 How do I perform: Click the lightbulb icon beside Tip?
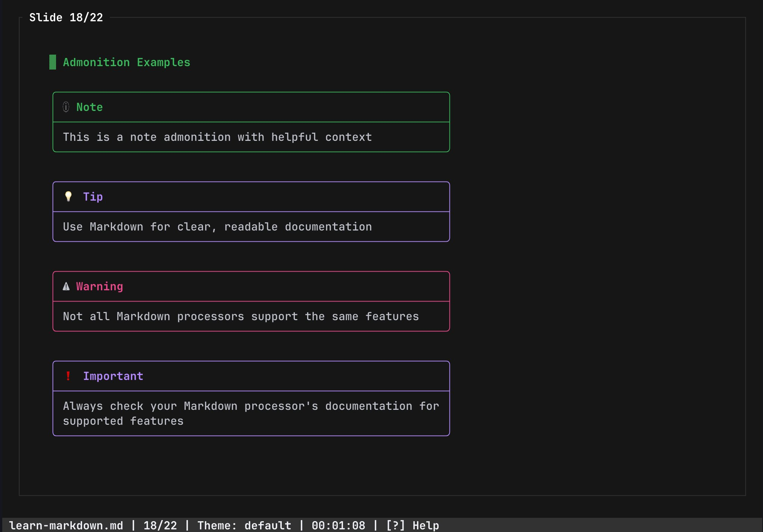68,196
